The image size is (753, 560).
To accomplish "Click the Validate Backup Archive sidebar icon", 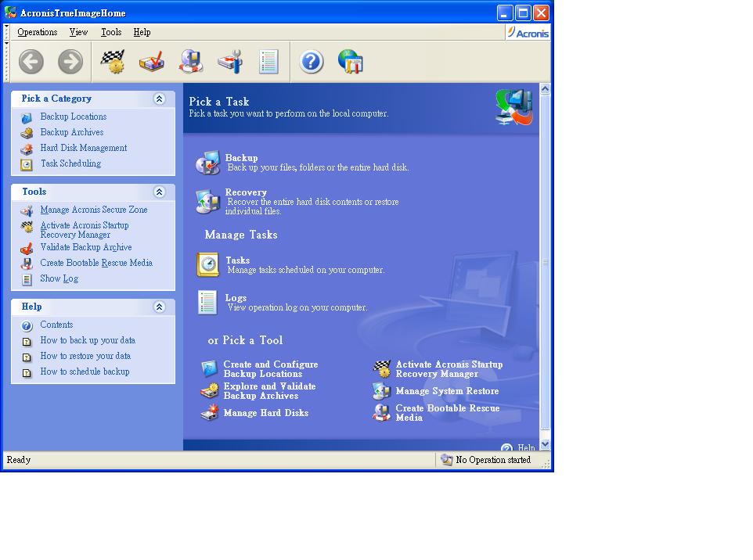I will [27, 248].
